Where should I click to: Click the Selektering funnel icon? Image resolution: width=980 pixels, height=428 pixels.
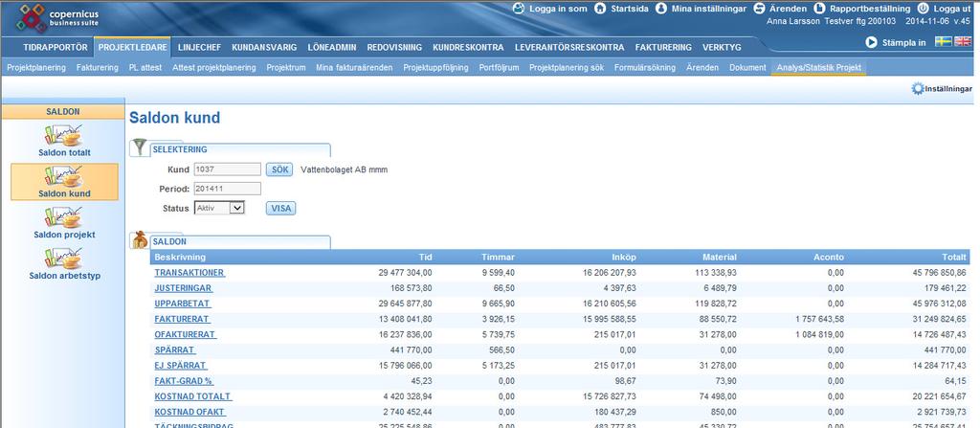point(140,147)
